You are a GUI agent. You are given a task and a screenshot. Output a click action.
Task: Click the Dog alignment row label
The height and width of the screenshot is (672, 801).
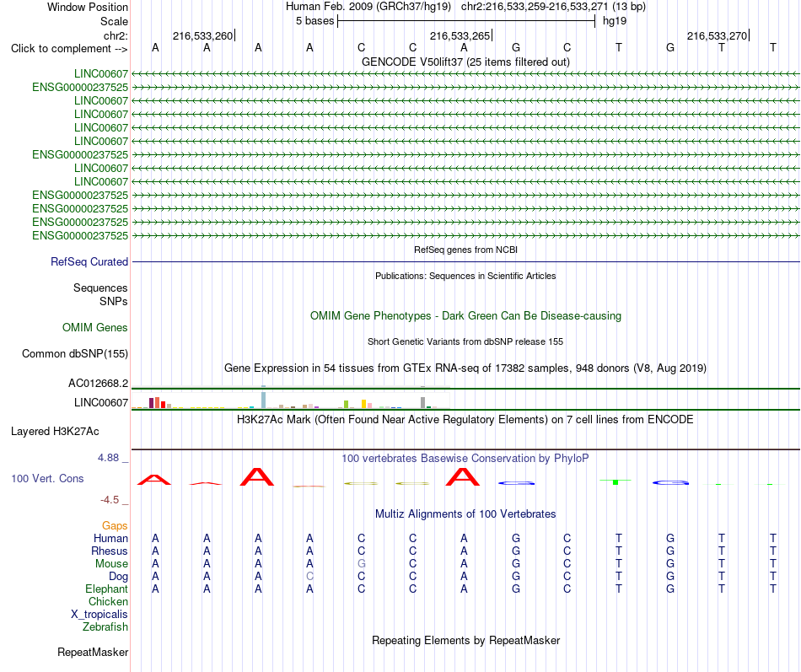point(118,577)
